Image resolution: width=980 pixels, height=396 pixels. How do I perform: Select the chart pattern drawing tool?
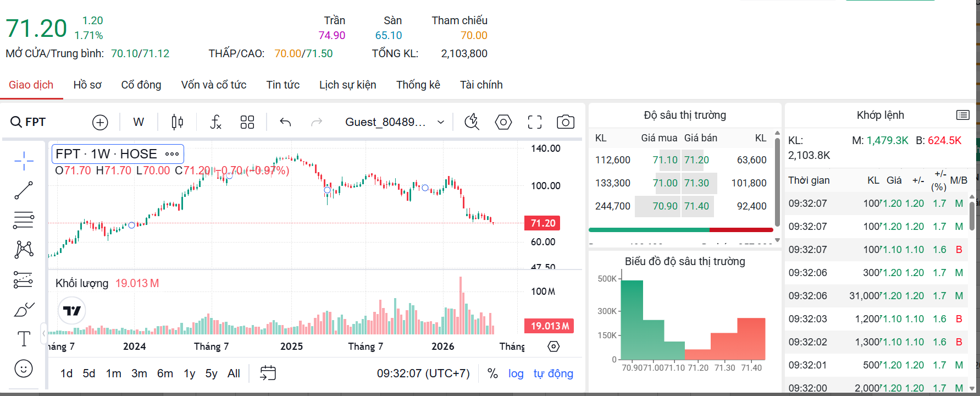click(24, 250)
